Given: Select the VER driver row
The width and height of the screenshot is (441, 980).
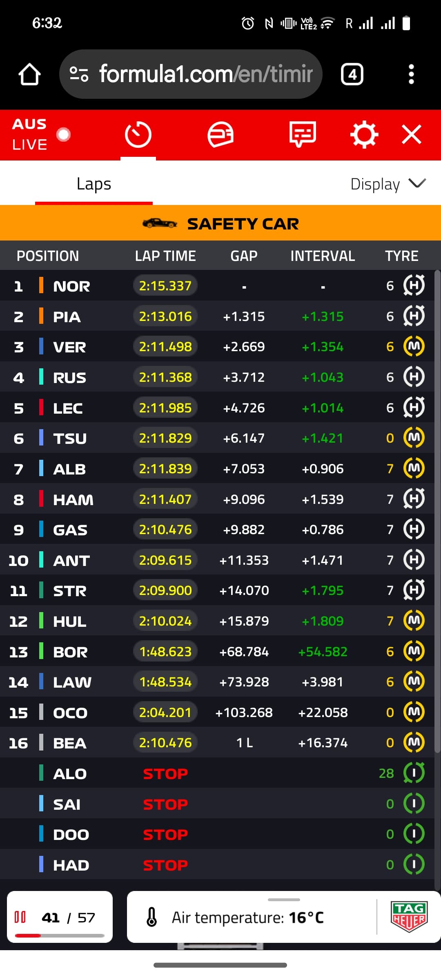Looking at the screenshot, I should 217,346.
